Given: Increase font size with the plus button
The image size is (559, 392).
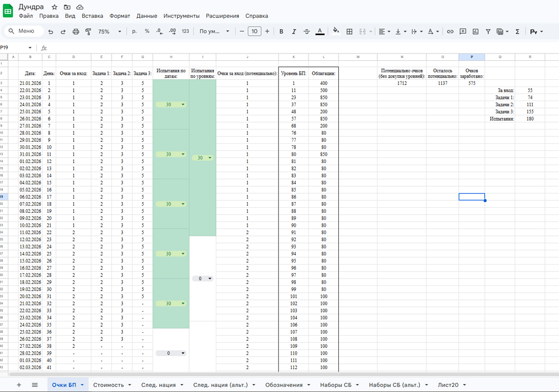Looking at the screenshot, I should (267, 32).
